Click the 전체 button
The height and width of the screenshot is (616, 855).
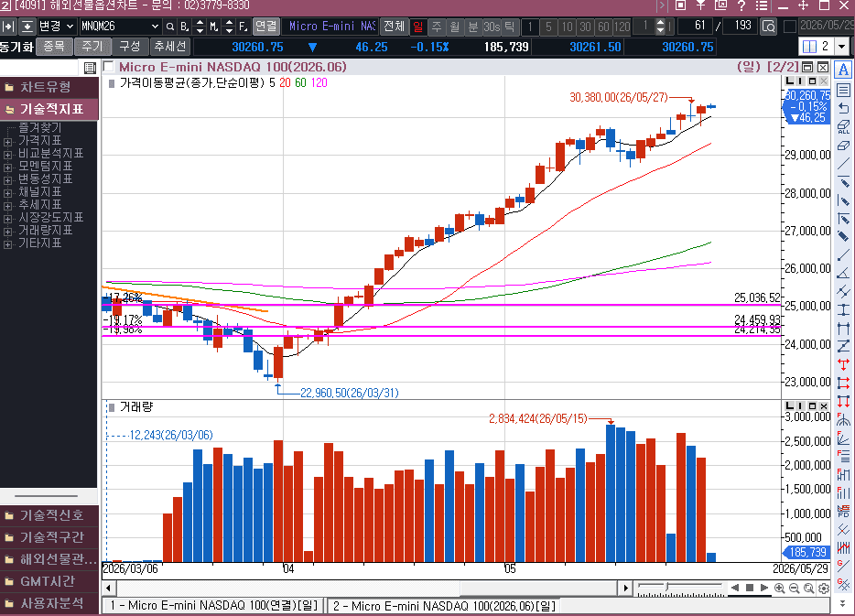click(x=394, y=27)
